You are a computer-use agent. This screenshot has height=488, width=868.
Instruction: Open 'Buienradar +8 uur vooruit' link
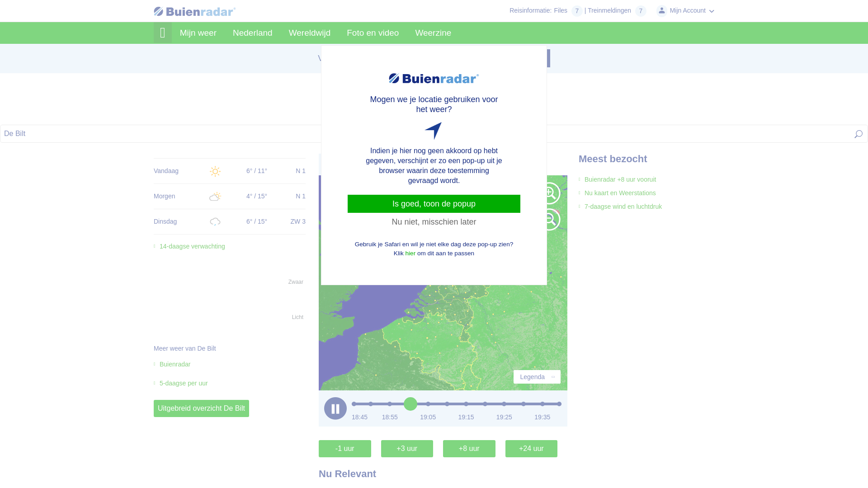click(620, 179)
